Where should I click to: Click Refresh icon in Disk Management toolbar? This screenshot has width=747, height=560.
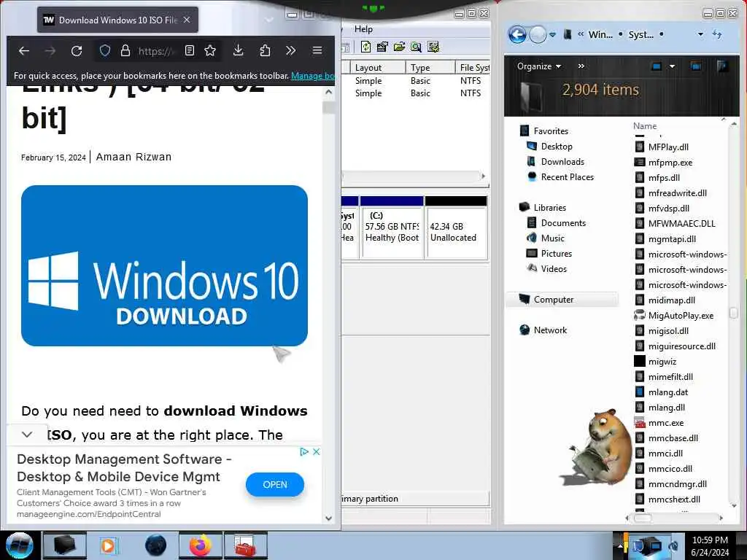pyautogui.click(x=366, y=47)
